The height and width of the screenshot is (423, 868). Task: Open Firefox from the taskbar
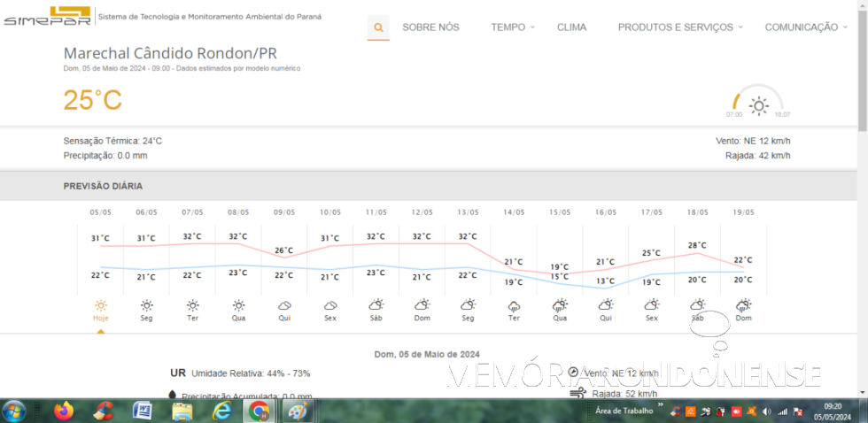[x=63, y=411]
